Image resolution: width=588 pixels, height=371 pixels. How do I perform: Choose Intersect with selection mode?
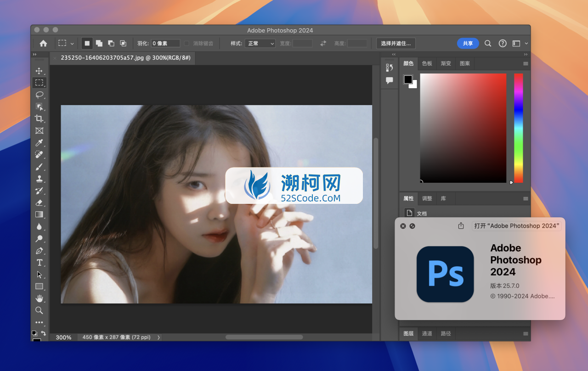coord(123,43)
